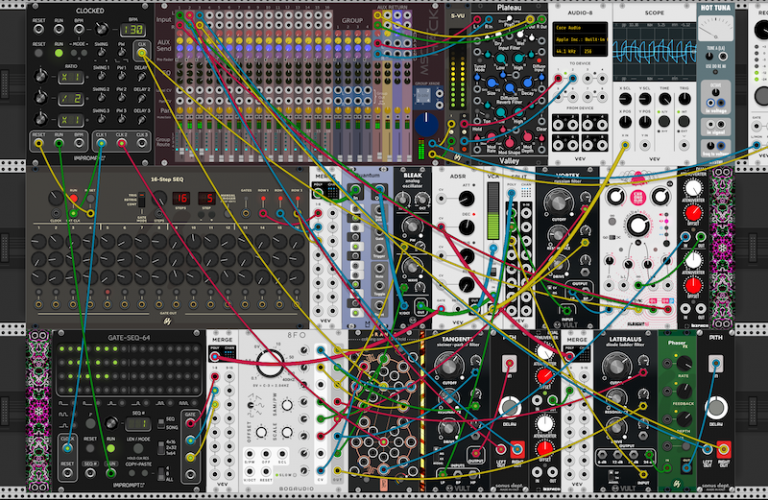Viewport: 768px width, 500px height.
Task: Click the CLK 2 output jack on Clocked
Action: [121, 143]
